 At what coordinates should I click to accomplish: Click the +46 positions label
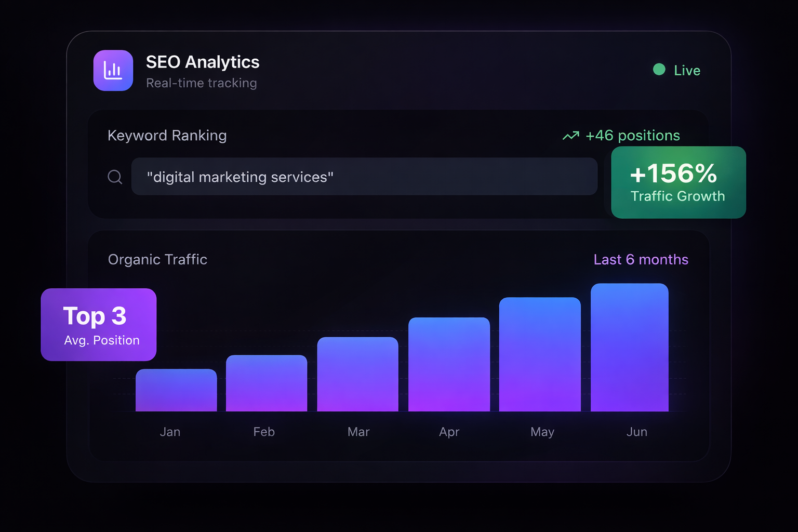point(632,136)
